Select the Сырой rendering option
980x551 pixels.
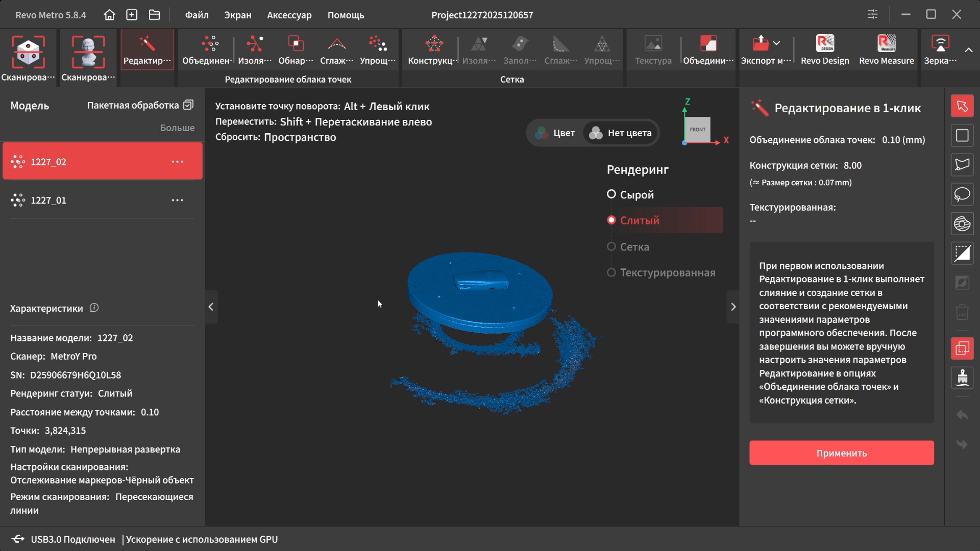click(611, 194)
